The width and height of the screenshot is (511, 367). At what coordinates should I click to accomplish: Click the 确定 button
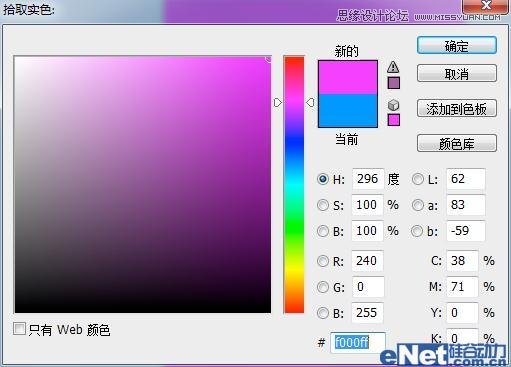click(457, 46)
